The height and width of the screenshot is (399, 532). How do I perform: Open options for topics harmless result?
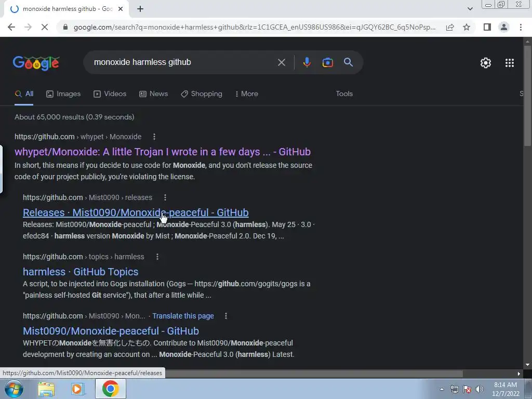tap(157, 257)
